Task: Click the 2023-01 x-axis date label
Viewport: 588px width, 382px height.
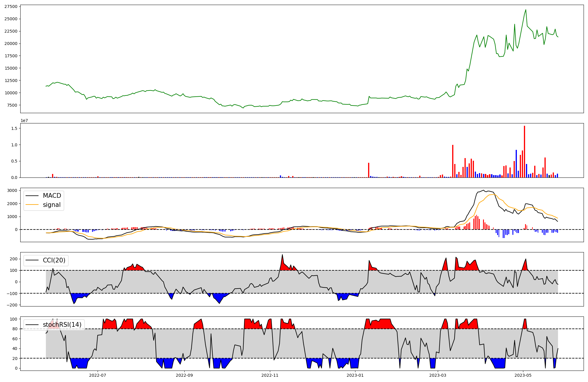Action: (x=355, y=375)
